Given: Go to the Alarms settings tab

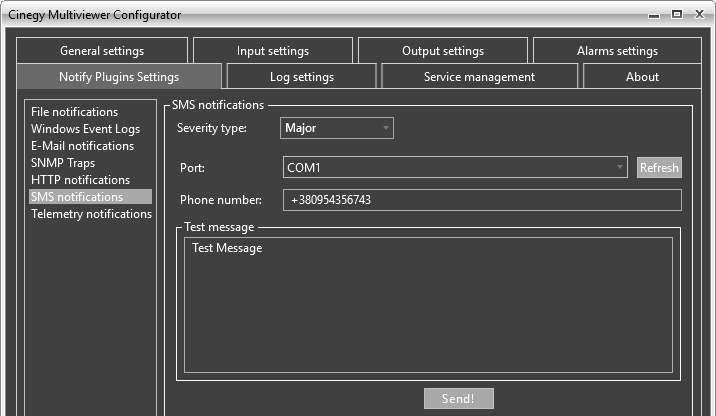Looking at the screenshot, I should (617, 51).
